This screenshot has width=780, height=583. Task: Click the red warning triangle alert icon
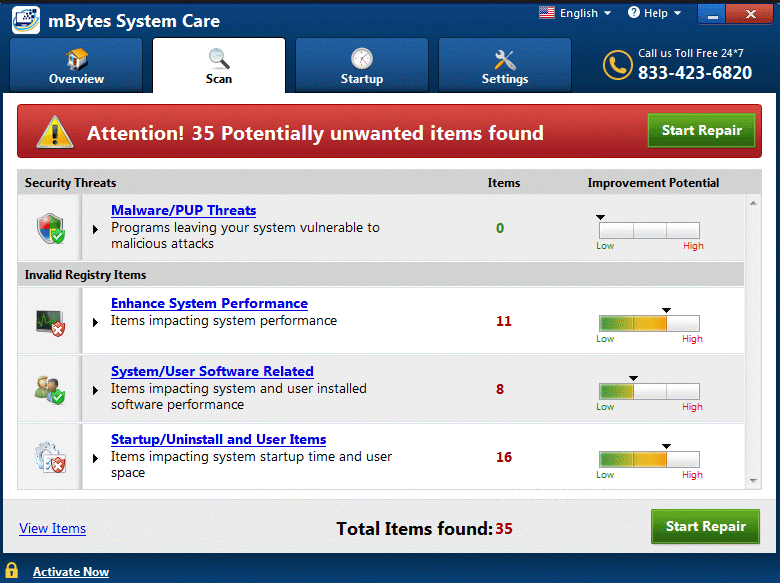point(55,132)
